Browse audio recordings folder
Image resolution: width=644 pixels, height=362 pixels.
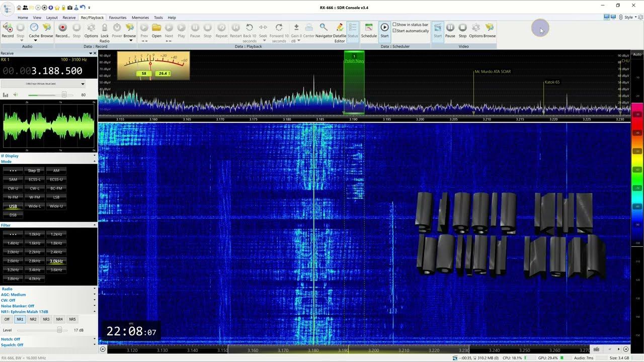pos(47,30)
